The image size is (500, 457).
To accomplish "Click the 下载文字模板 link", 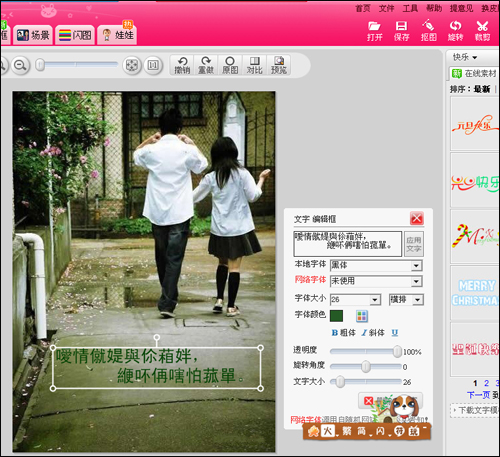I will (477, 410).
